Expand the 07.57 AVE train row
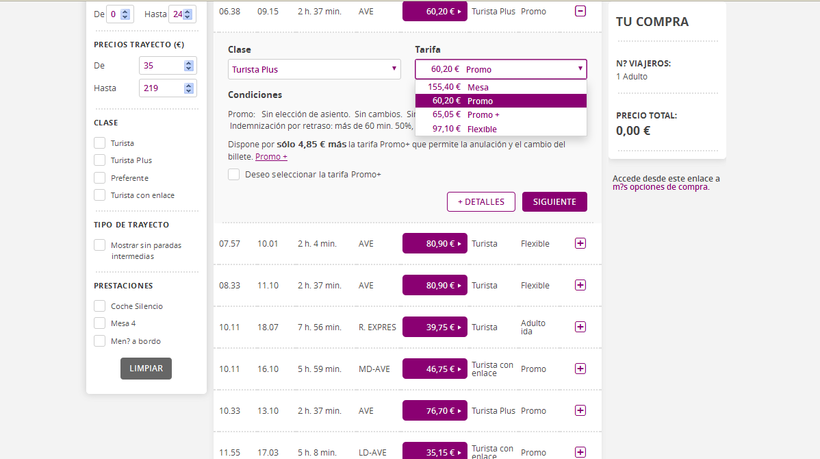The width and height of the screenshot is (820, 459). click(x=580, y=243)
